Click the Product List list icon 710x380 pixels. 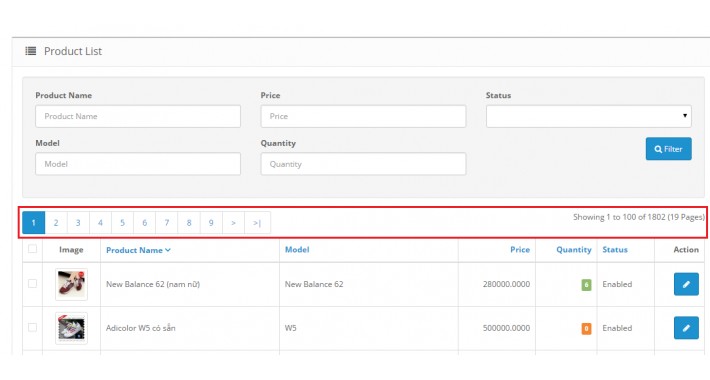[31, 51]
